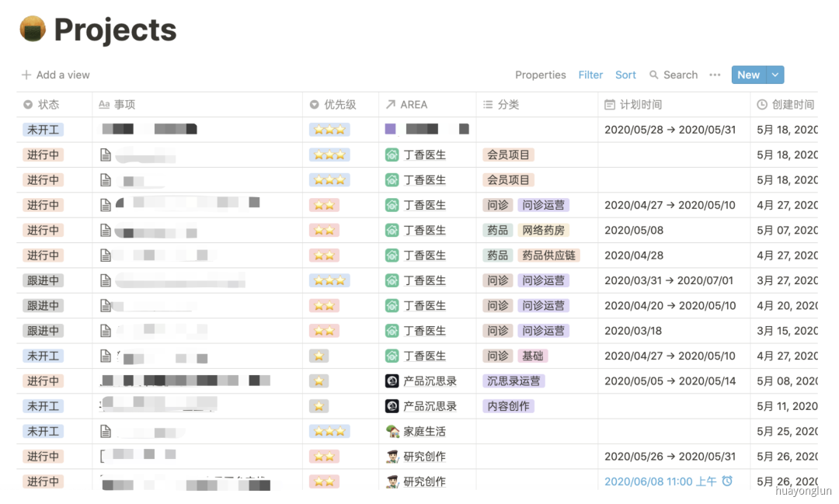The height and width of the screenshot is (504, 839).
Task: Click the two-star priority in the 网络药房 row
Action: (x=324, y=231)
